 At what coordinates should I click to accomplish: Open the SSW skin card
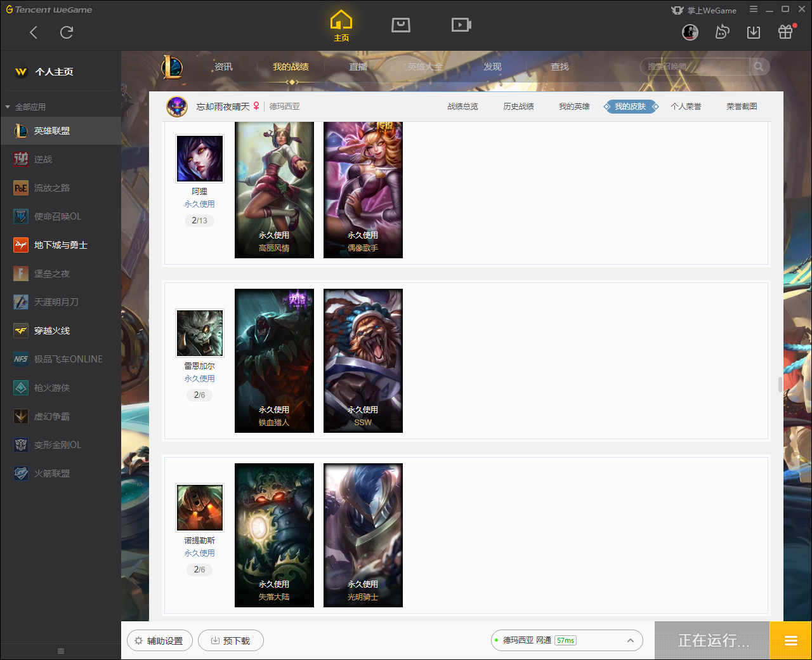pyautogui.click(x=363, y=360)
